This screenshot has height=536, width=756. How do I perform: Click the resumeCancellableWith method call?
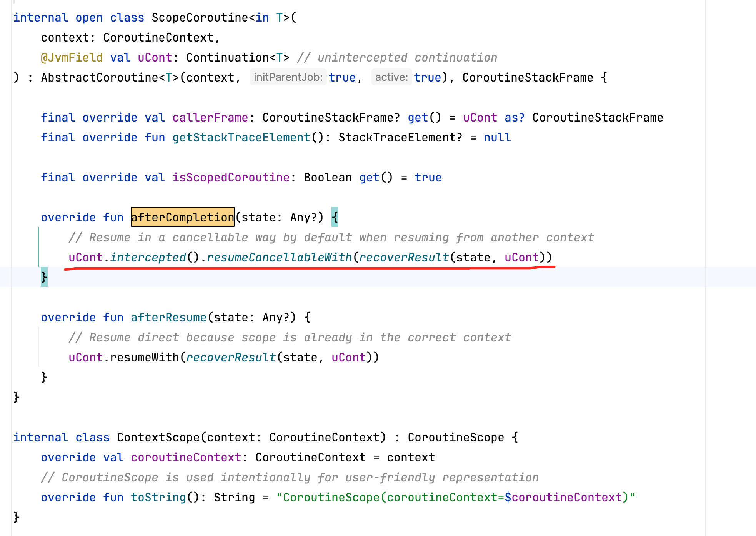pos(279,258)
